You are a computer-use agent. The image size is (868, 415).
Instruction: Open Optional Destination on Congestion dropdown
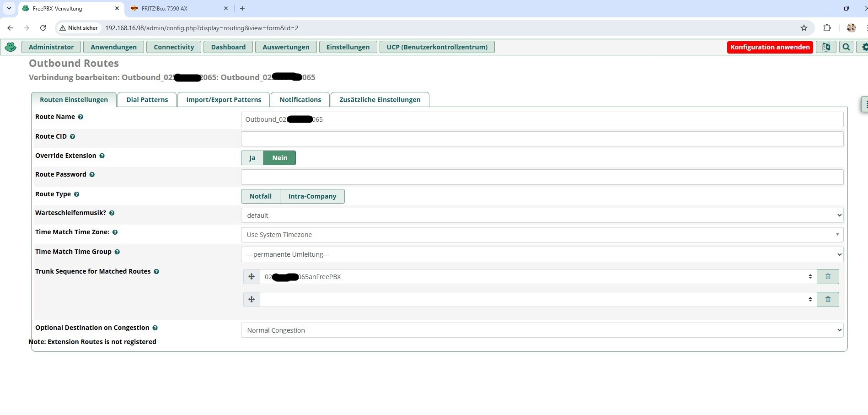[x=541, y=330]
